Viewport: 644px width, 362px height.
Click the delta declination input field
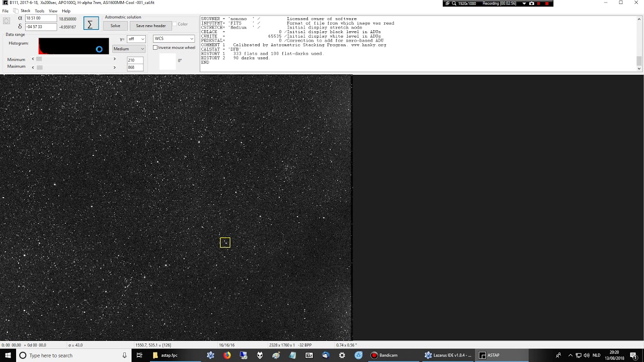(x=41, y=26)
